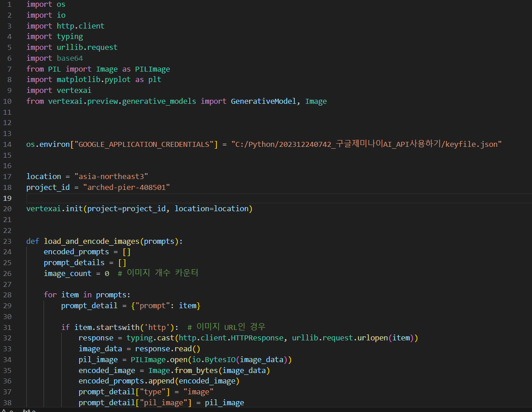Viewport: 532px width, 412px height.
Task: Click 'item.startswith' on line 31
Action: pos(106,328)
